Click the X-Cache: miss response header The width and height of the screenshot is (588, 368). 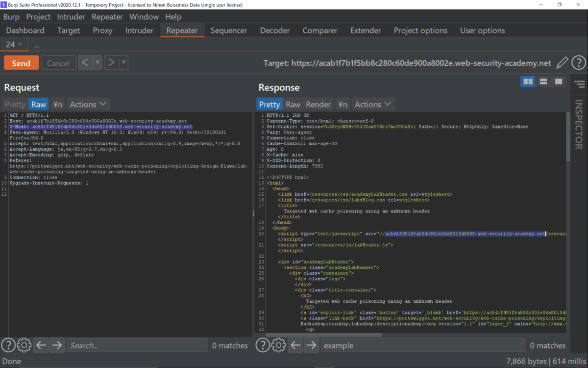[285, 155]
